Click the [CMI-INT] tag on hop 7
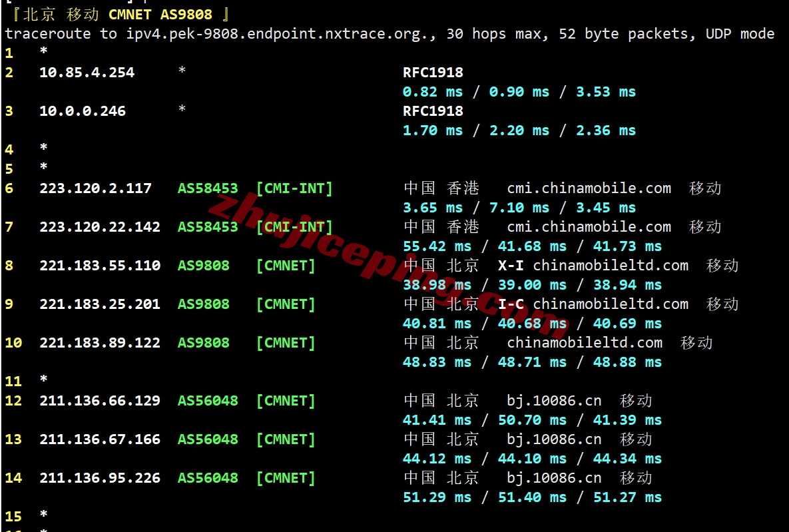Image resolution: width=789 pixels, height=532 pixels. (294, 226)
